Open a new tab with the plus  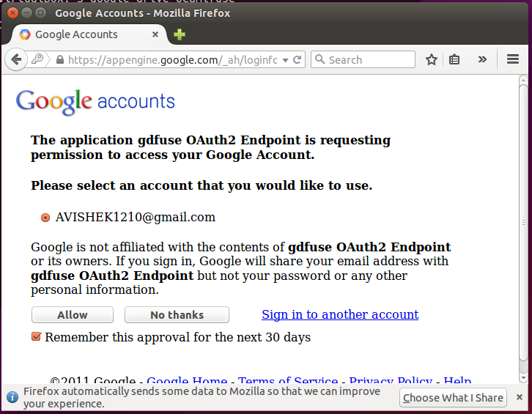(180, 34)
